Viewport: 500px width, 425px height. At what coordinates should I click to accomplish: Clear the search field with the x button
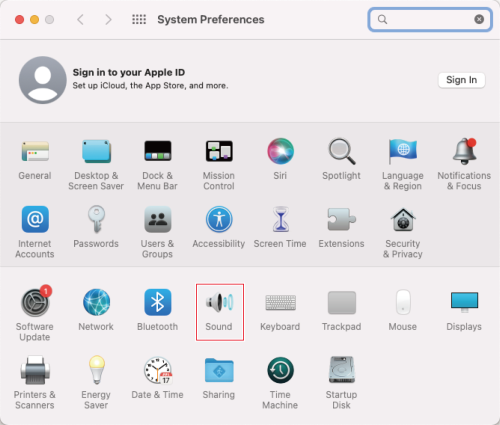click(x=479, y=19)
